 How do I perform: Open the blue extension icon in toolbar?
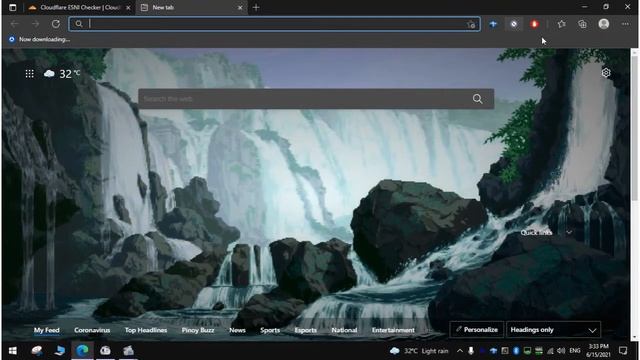493,24
